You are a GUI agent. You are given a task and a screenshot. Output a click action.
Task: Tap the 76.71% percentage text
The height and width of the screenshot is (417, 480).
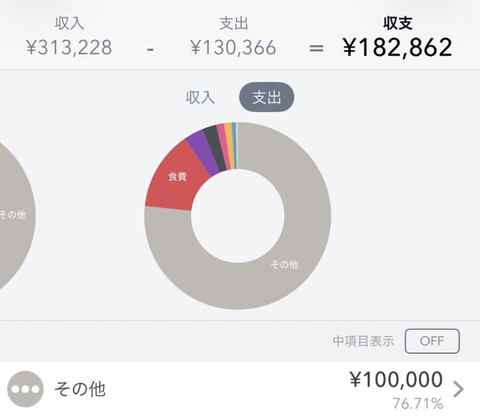click(418, 403)
